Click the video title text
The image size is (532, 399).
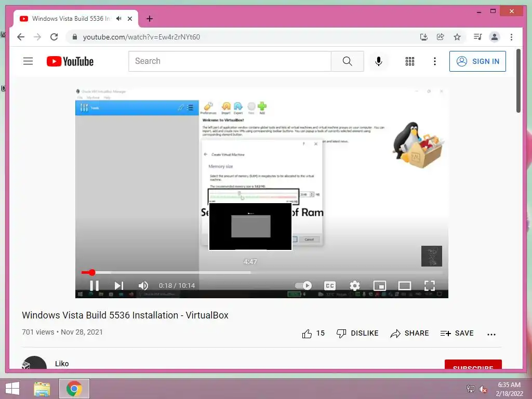[x=125, y=315]
